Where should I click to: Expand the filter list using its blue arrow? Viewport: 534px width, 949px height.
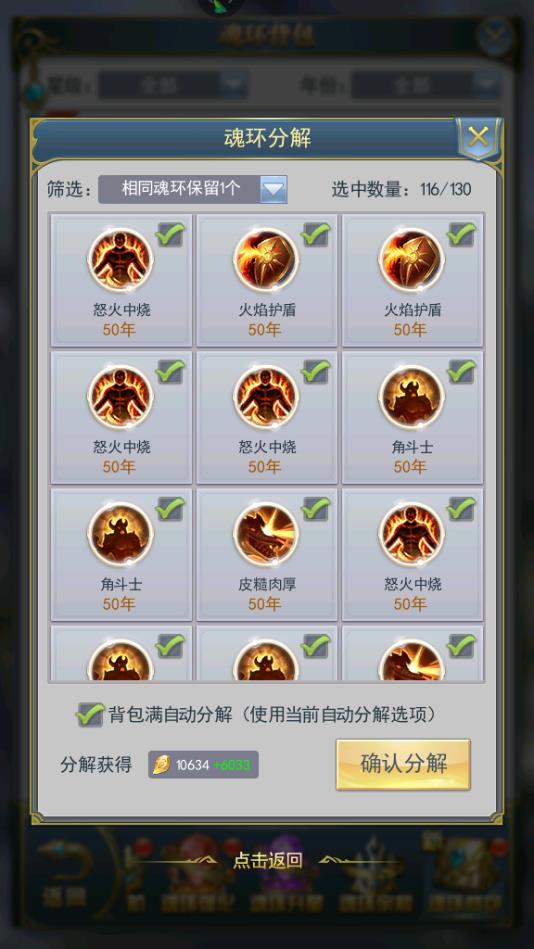tap(274, 190)
